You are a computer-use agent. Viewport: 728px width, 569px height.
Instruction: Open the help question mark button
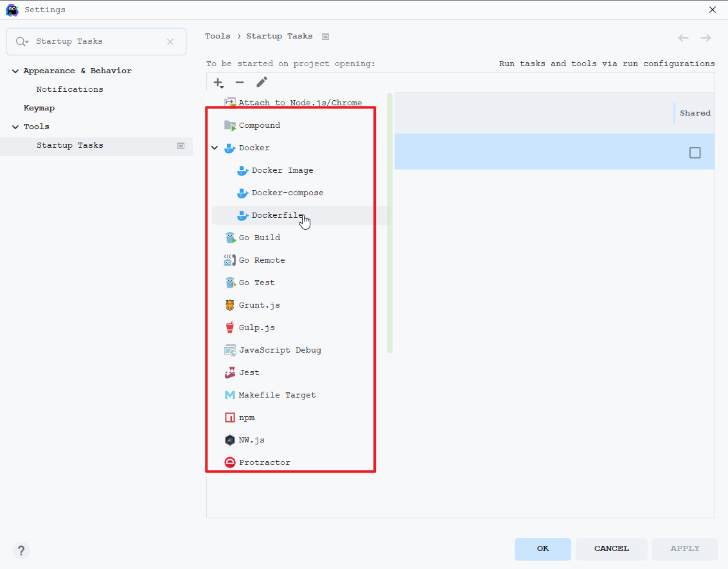tap(21, 551)
